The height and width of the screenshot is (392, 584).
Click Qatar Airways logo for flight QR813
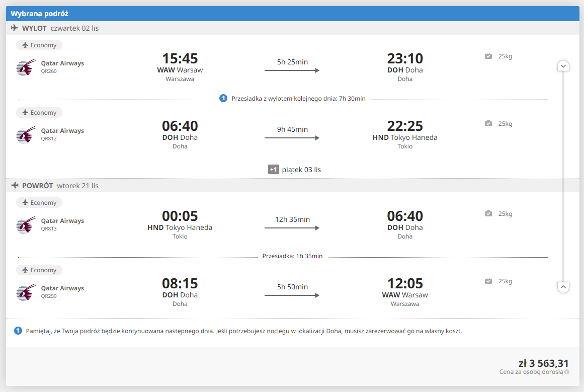pyautogui.click(x=26, y=225)
